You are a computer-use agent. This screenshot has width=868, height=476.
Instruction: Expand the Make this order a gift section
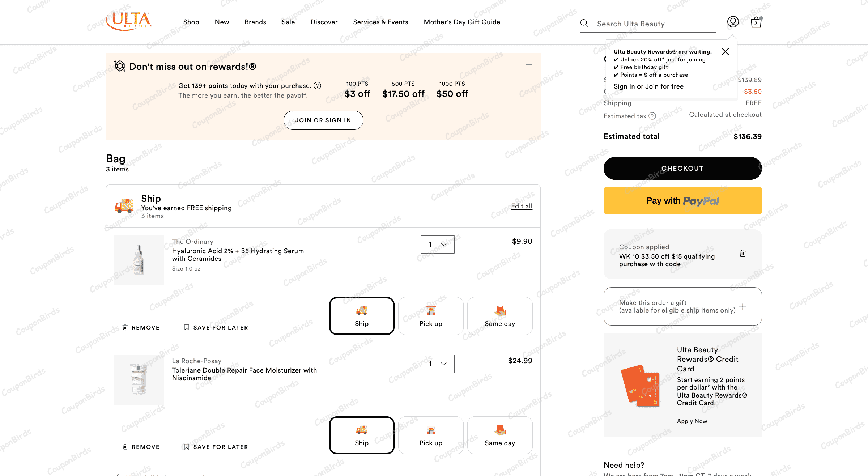pos(743,306)
